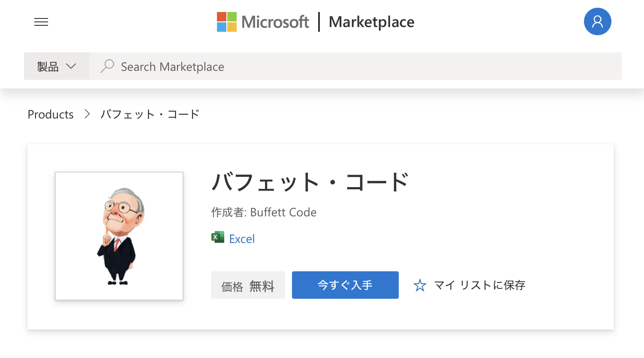Click the 今すぐ入手 button
The image size is (644, 358).
point(345,285)
